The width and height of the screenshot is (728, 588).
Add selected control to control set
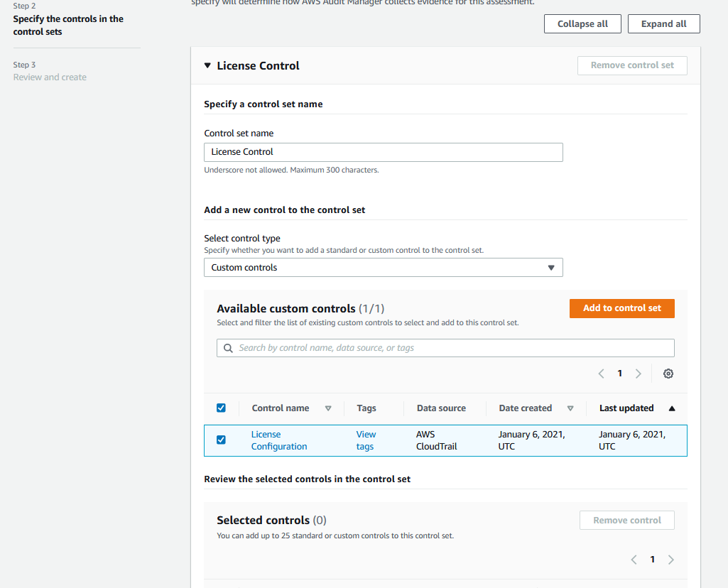pos(622,308)
